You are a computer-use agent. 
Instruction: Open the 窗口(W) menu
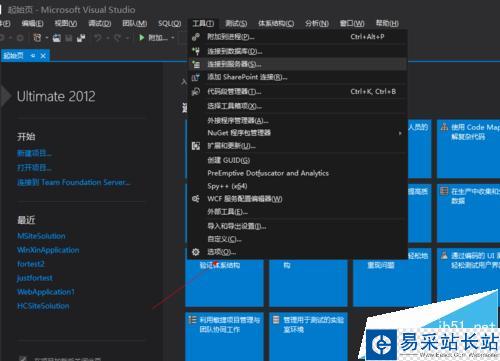pos(352,23)
